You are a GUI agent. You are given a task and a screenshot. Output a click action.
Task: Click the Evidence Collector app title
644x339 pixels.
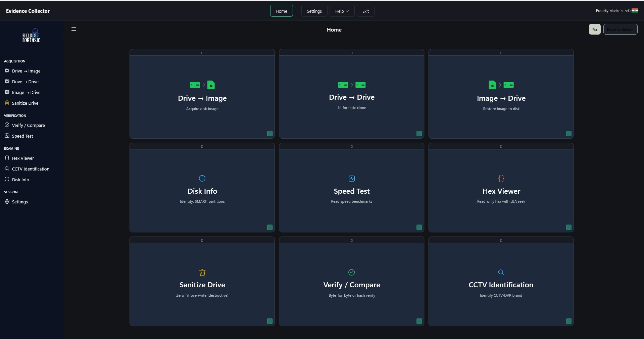(28, 11)
